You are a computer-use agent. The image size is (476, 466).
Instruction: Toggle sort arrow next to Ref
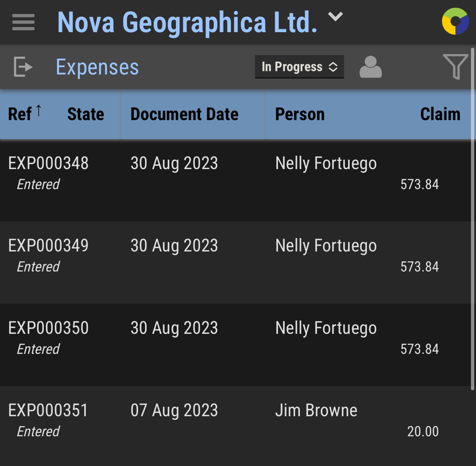coord(39,111)
